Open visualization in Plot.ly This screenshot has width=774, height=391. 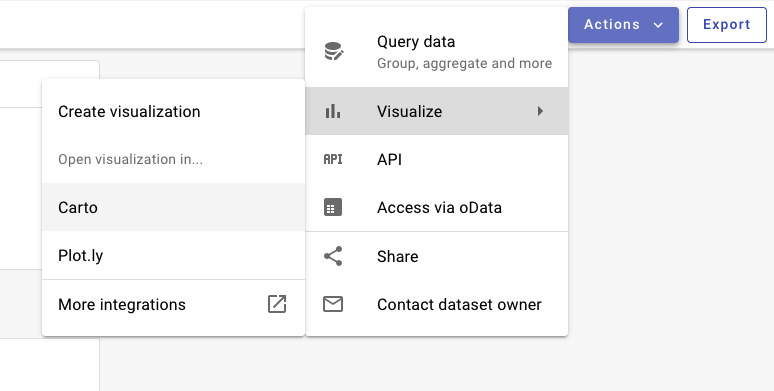tap(173, 256)
